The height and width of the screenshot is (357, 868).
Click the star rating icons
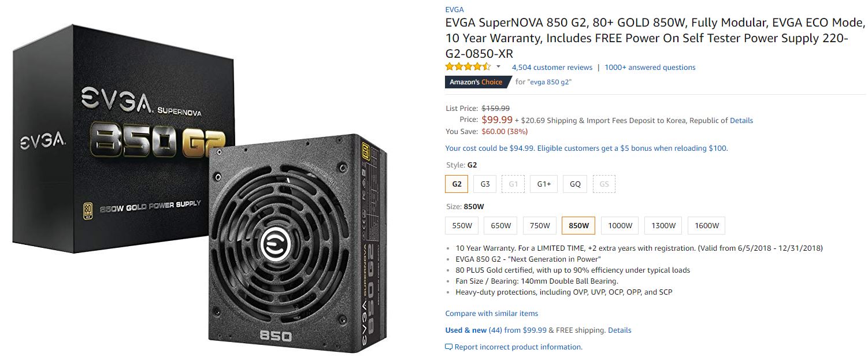[x=468, y=67]
